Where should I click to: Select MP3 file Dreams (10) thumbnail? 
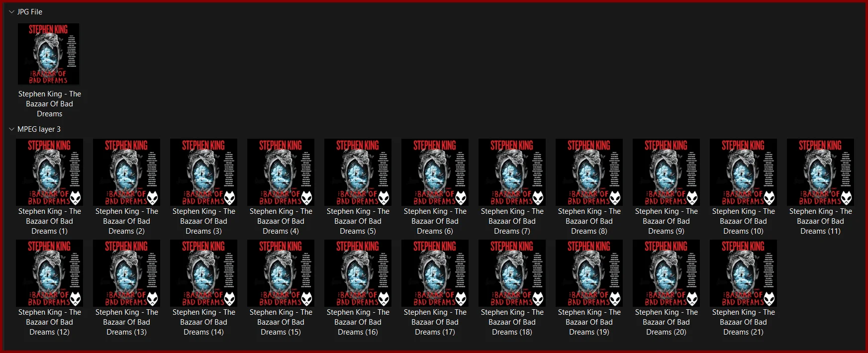point(743,172)
